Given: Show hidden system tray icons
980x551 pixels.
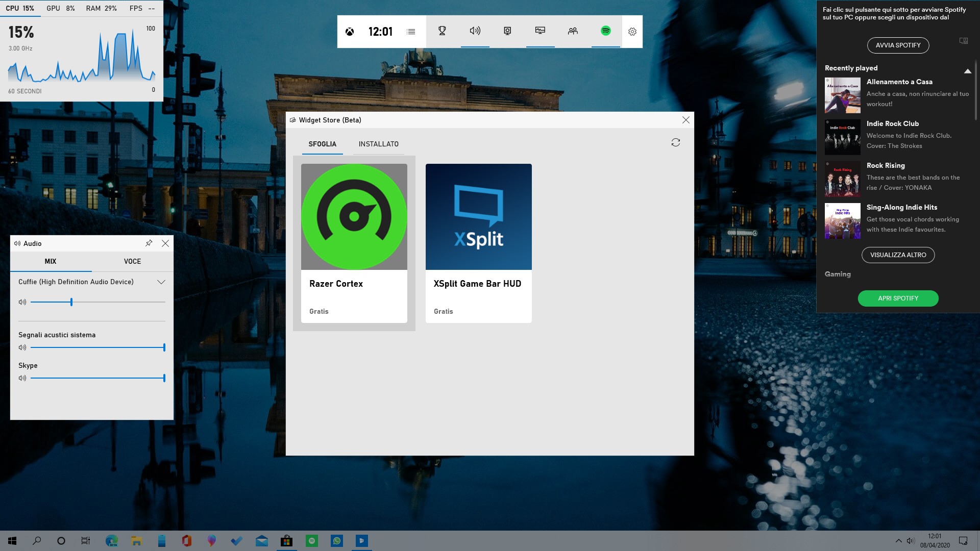Looking at the screenshot, I should (x=898, y=541).
